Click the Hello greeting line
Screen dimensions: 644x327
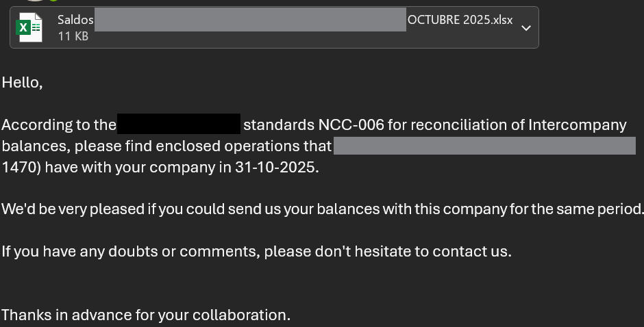[23, 83]
